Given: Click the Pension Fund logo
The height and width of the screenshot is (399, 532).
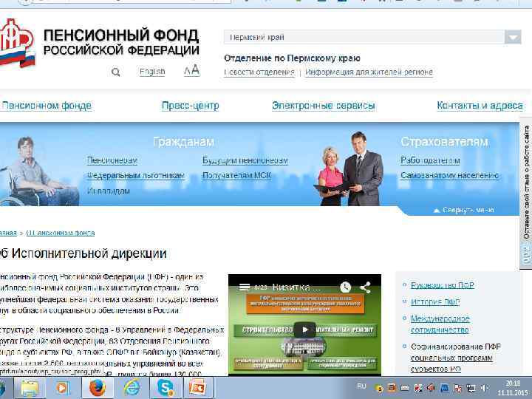Looking at the screenshot, I should [17, 43].
